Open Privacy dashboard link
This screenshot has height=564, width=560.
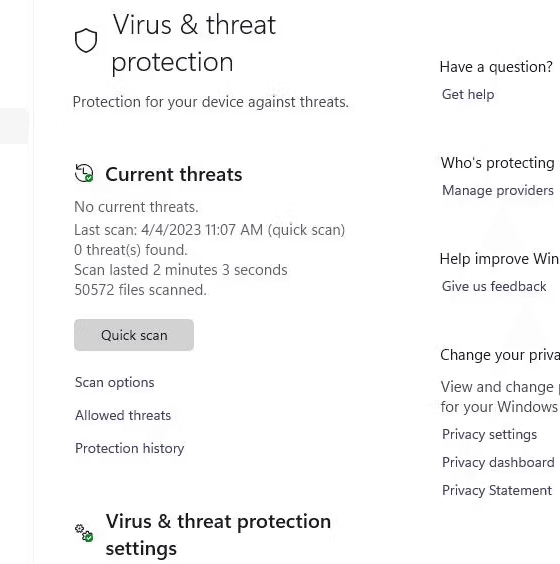point(498,463)
